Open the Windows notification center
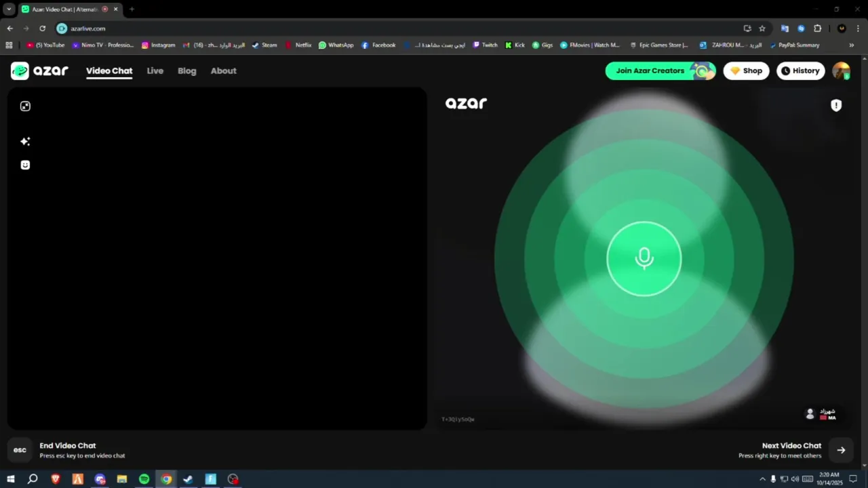Image resolution: width=868 pixels, height=488 pixels. coord(854,479)
